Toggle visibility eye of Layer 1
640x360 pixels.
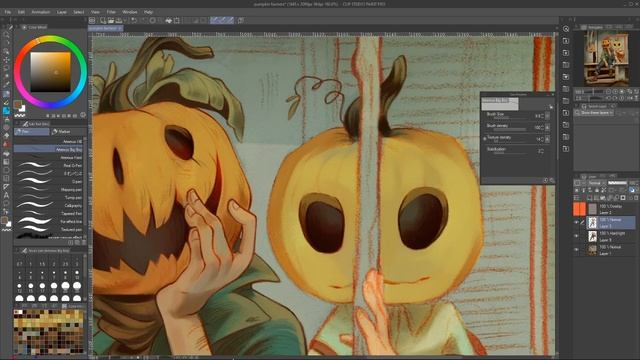click(x=576, y=249)
